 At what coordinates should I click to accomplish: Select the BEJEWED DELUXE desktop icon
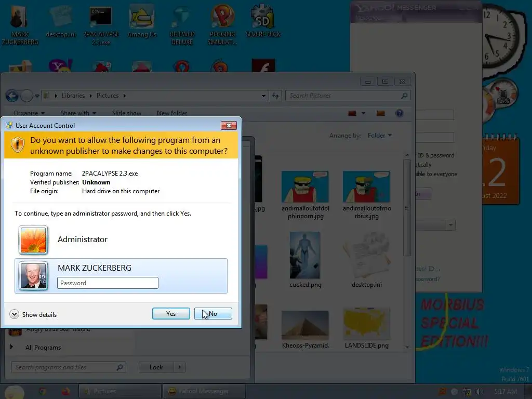point(182,25)
